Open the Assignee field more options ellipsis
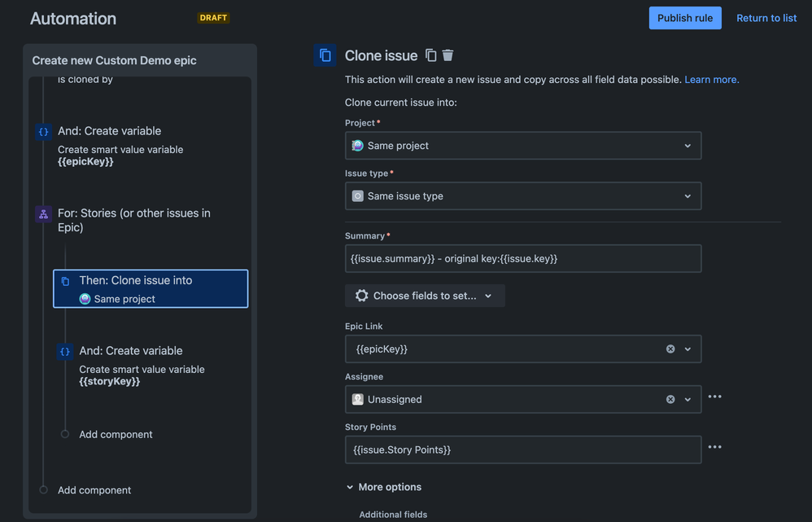Screen dimensions: 812x522 714,397
